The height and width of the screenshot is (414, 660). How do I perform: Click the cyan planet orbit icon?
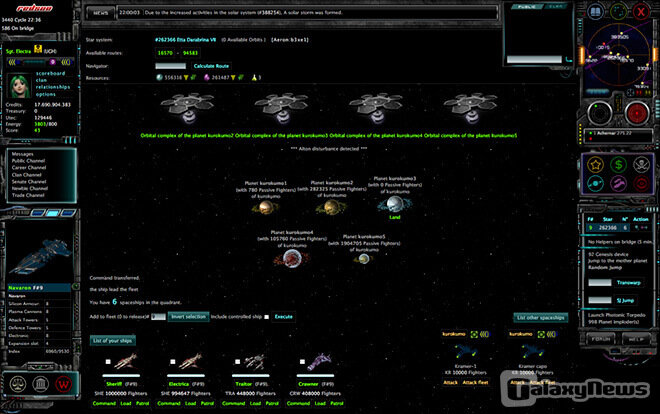(x=596, y=183)
